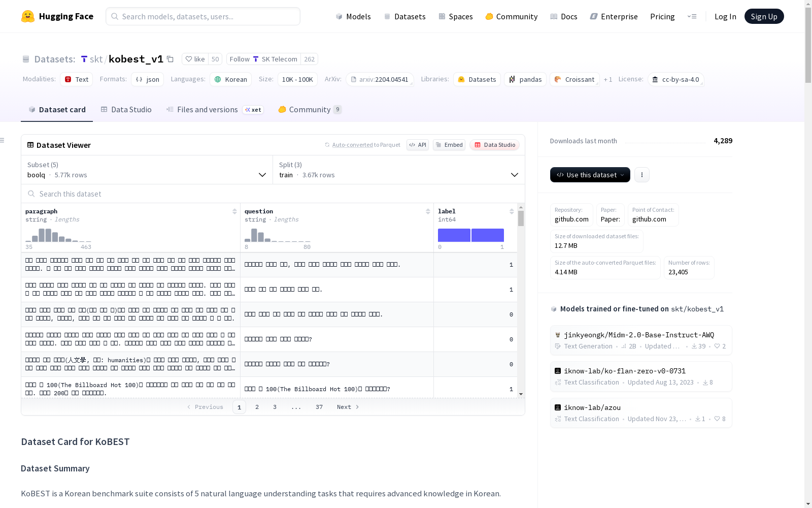Go to Next page of dataset rows
Image resolution: width=812 pixels, height=508 pixels.
(348, 407)
